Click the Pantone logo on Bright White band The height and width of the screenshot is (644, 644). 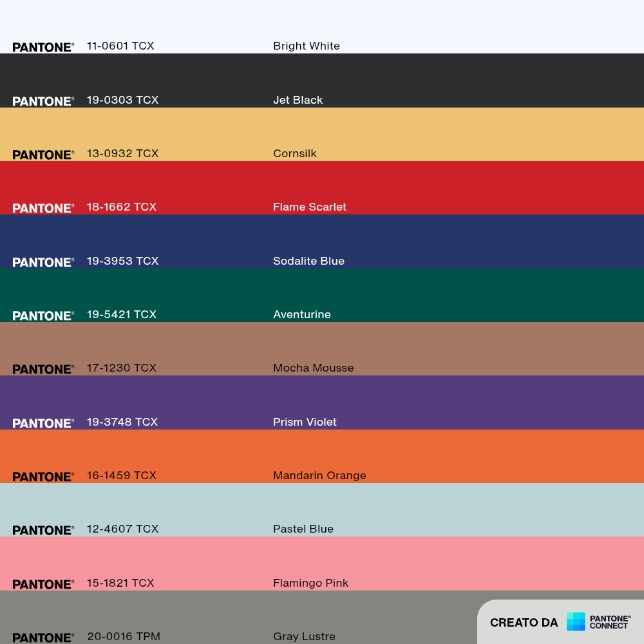(x=43, y=47)
